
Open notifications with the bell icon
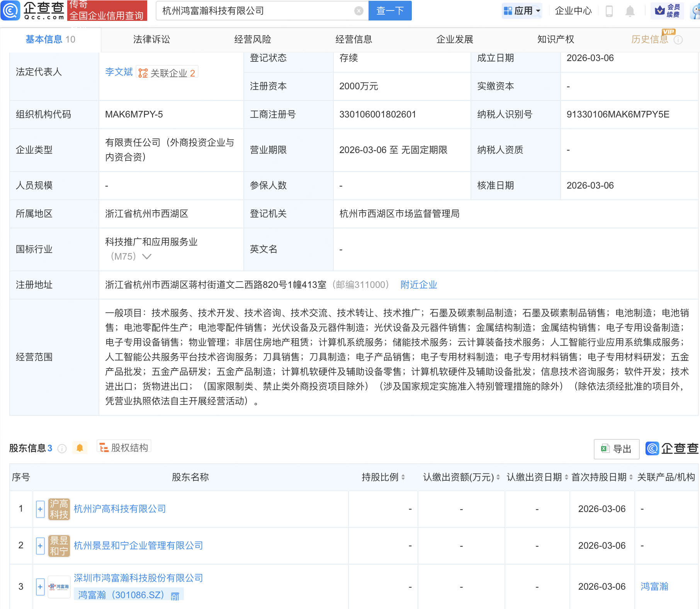630,11
